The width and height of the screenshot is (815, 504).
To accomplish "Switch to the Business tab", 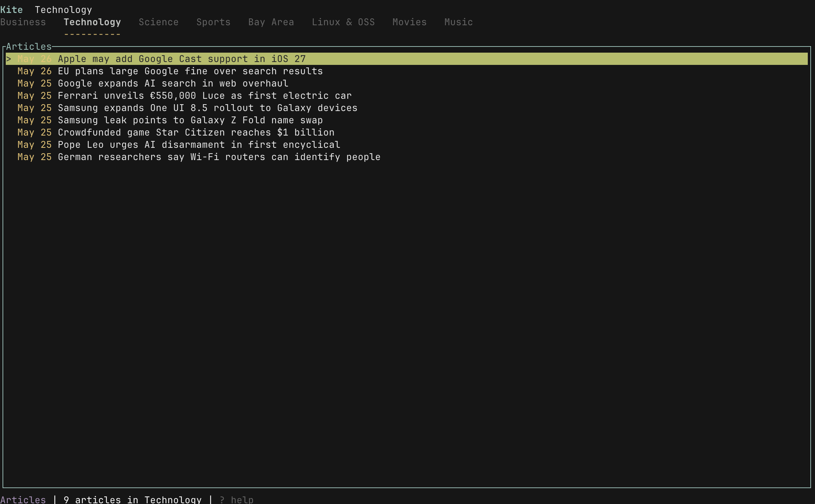I will 23,22.
